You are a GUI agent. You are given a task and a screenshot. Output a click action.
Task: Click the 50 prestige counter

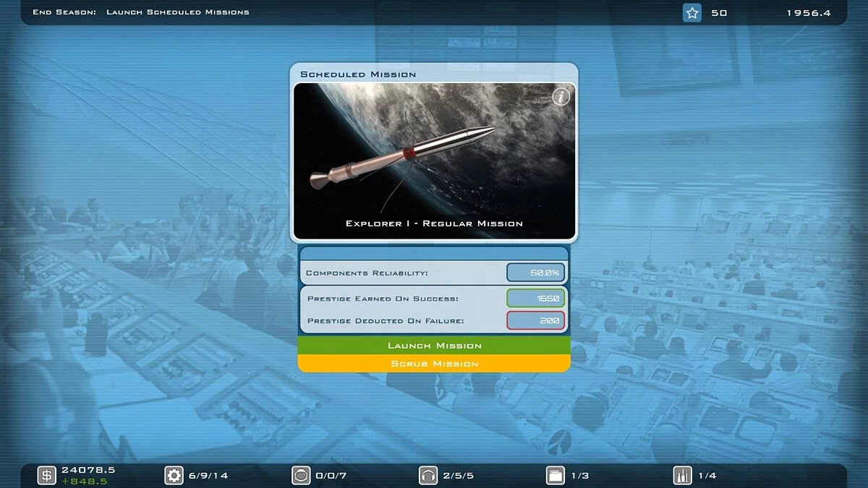coord(717,12)
